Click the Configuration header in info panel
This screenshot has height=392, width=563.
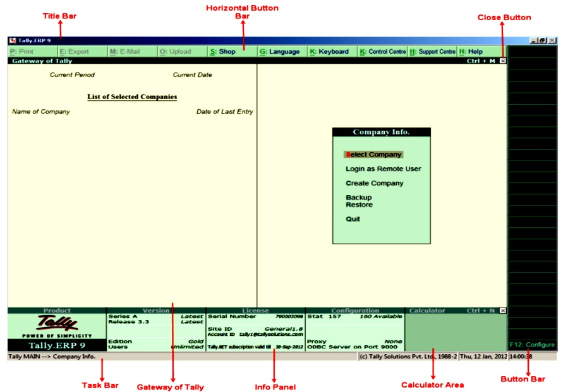[x=355, y=311]
